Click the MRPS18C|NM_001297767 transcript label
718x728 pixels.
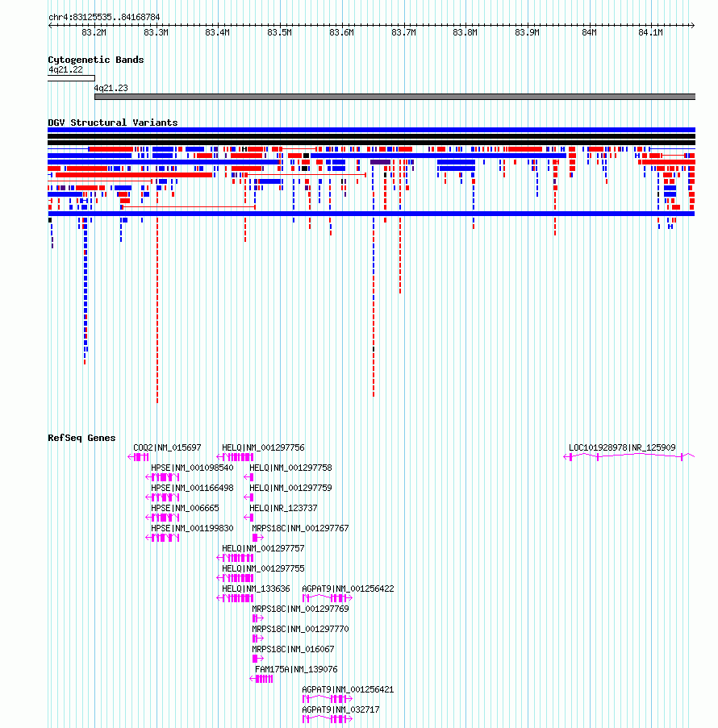(x=300, y=528)
